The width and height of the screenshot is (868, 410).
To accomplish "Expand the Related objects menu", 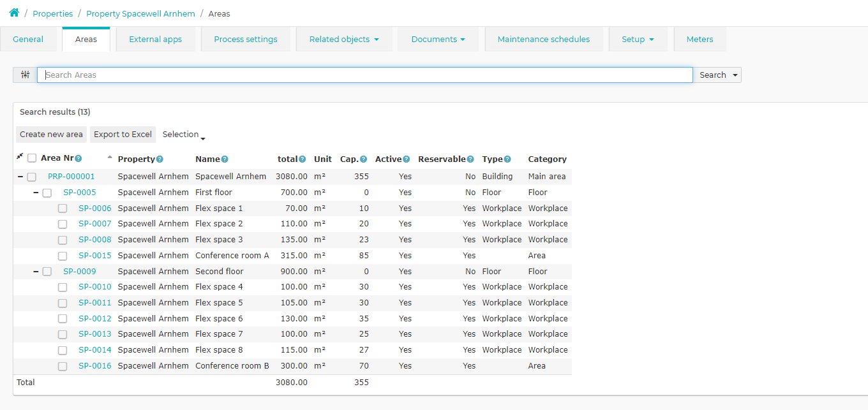I will pos(344,40).
